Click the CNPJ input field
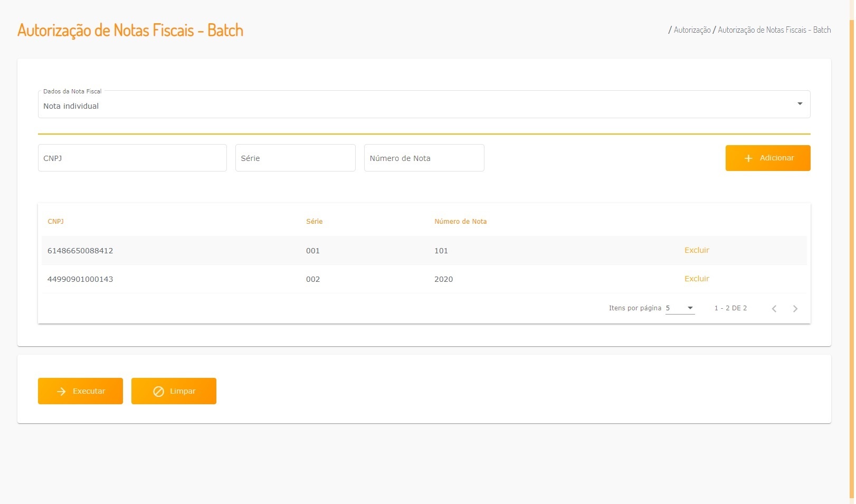856x504 pixels. click(132, 158)
